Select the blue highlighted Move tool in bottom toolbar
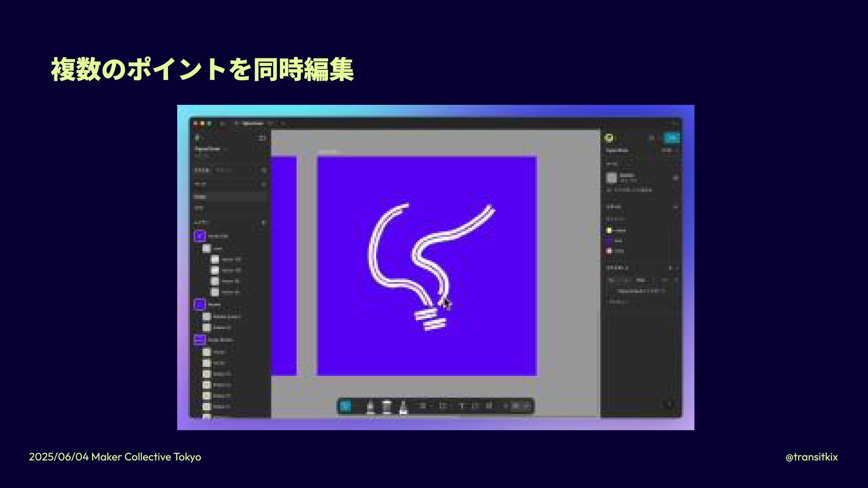The image size is (868, 488). tap(345, 406)
